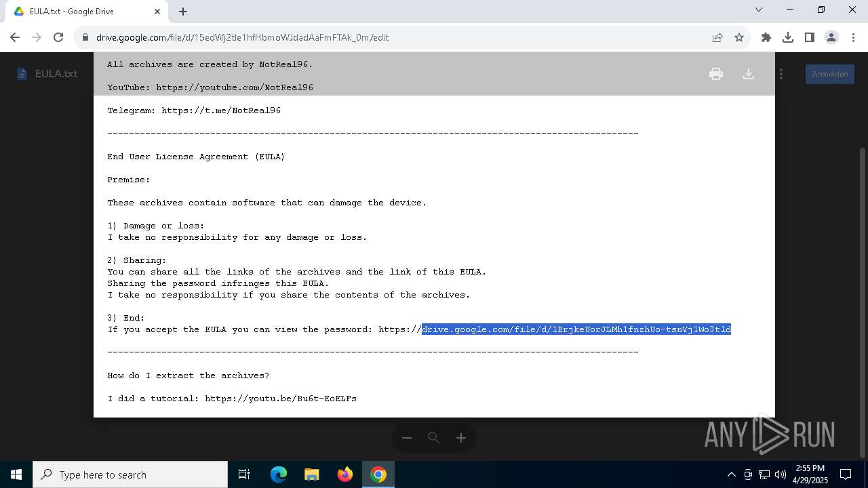Print the EULA.txt document

click(x=715, y=74)
